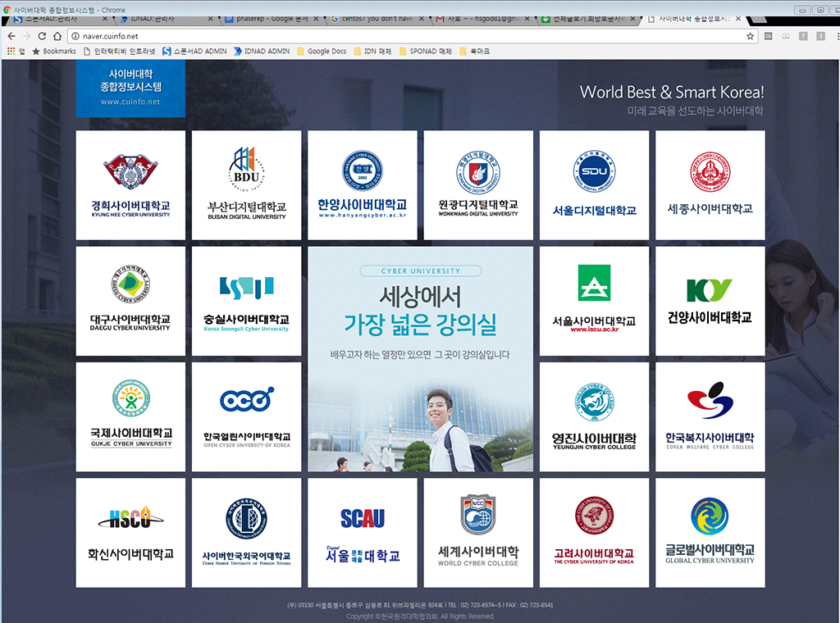840x623 pixels.
Task: Switch to the 스폰서AD 관리자 tab
Action: click(58, 20)
